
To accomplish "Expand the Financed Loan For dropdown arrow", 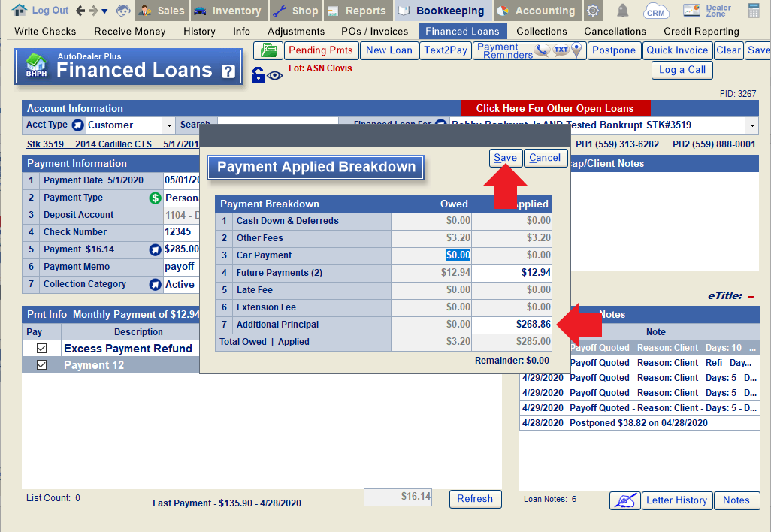I will (x=751, y=125).
